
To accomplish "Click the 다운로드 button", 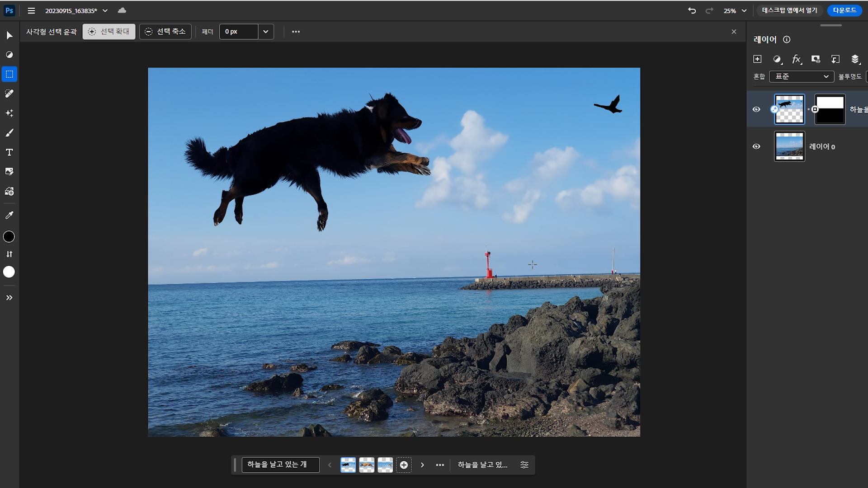I will pos(844,10).
